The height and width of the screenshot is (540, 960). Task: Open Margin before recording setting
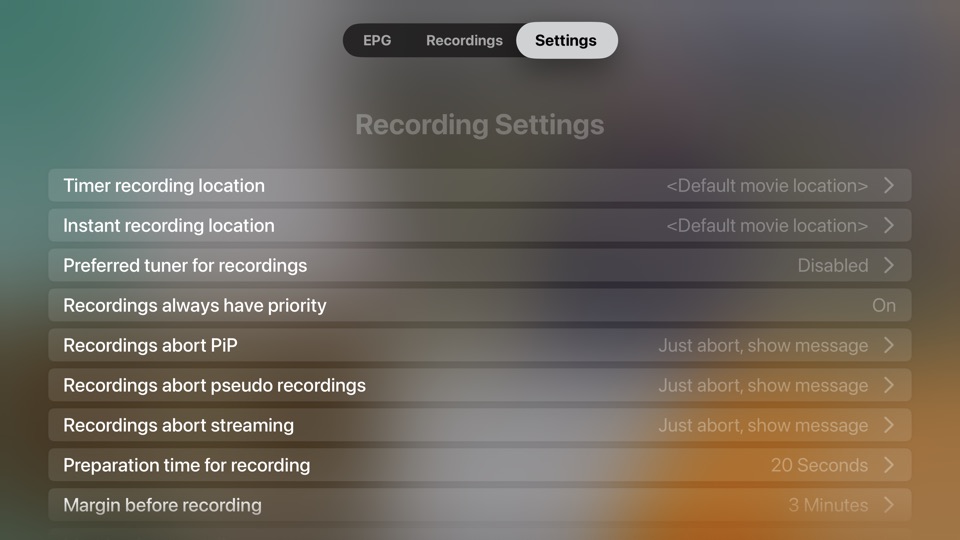(x=479, y=504)
